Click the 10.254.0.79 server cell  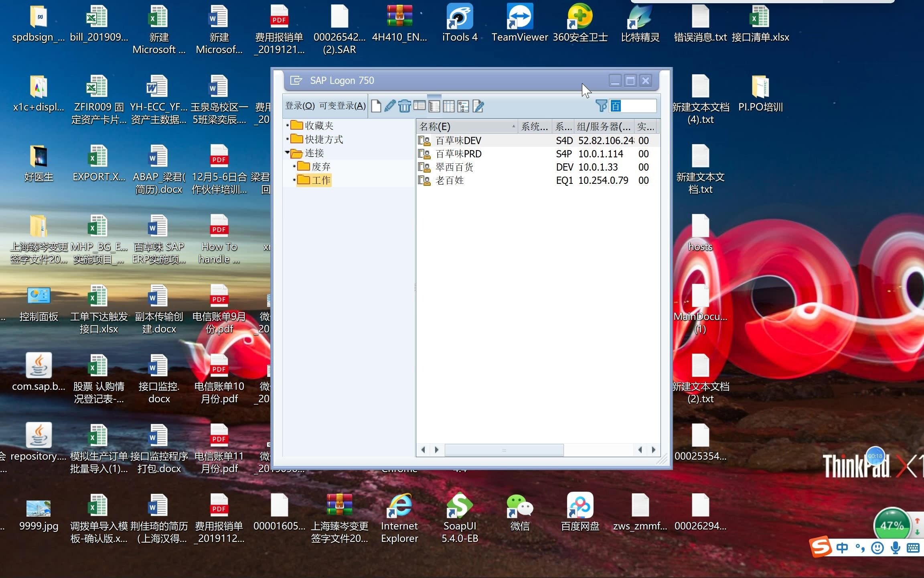point(603,180)
